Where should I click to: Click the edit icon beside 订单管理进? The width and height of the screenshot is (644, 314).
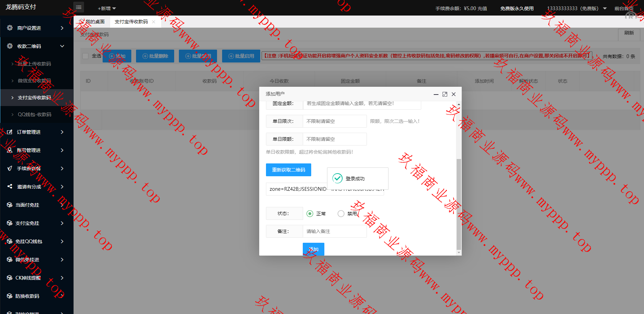click(10, 132)
